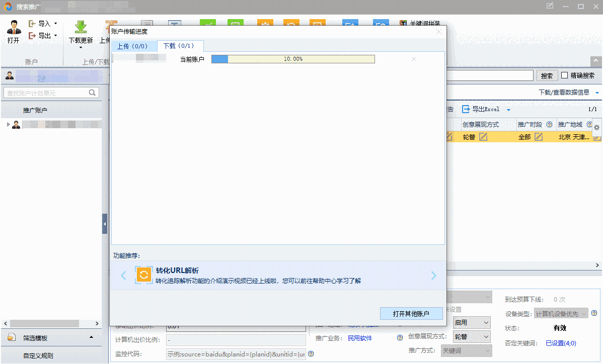
Task: Click the magnifier in the plan search box
Action: pos(92,93)
